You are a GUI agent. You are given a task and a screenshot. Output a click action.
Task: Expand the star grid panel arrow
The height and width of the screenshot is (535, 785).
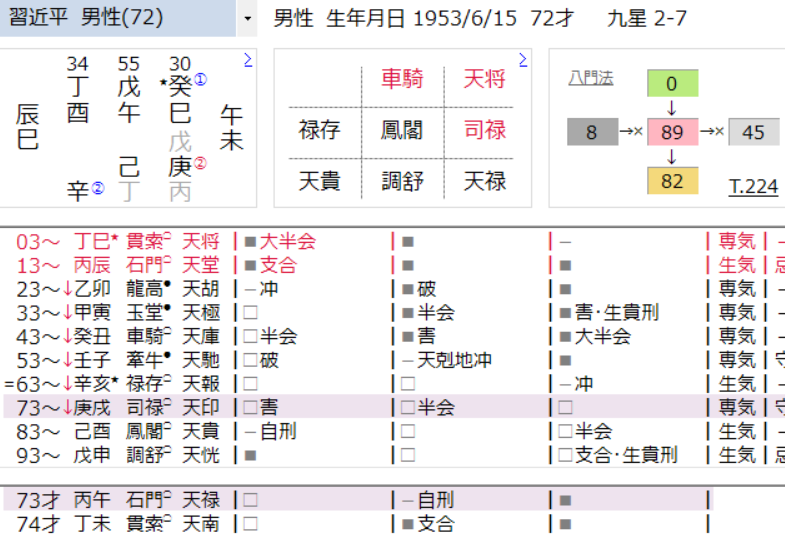[x=523, y=60]
